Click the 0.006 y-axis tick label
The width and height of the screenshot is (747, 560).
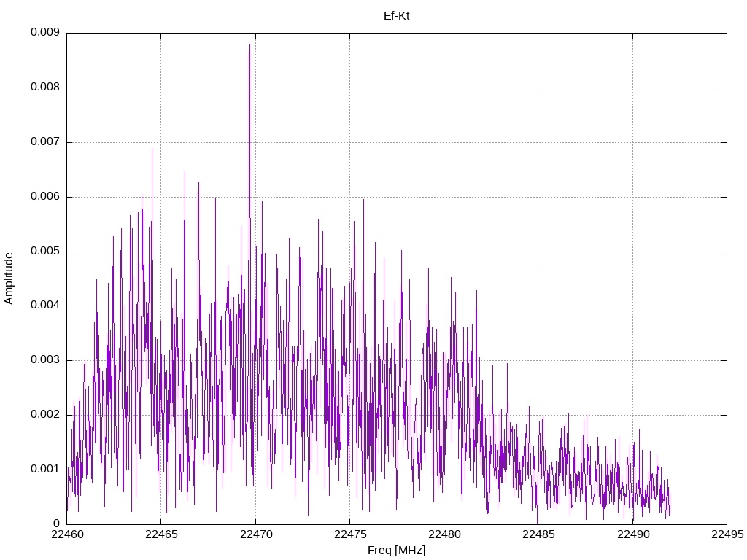coord(45,197)
